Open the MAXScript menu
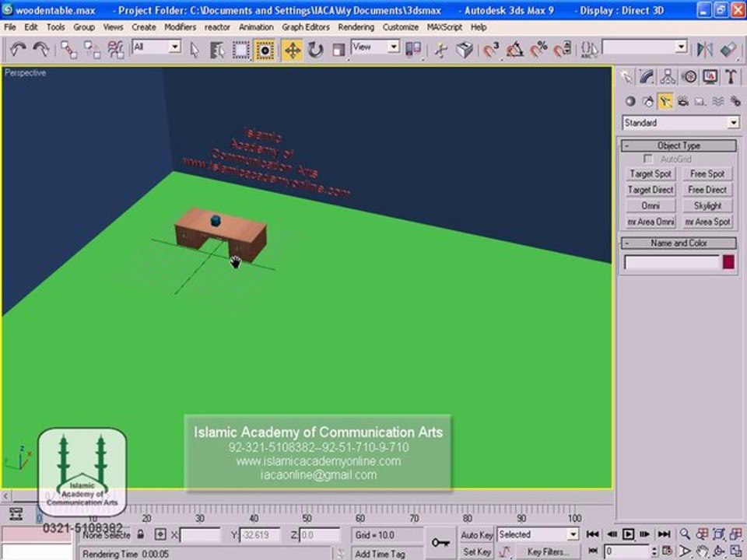The height and width of the screenshot is (560, 747). point(444,27)
